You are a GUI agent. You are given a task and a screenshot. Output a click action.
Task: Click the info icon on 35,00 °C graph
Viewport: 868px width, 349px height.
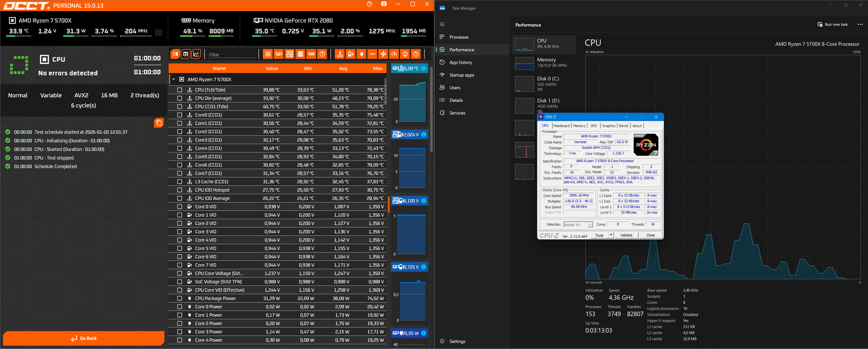point(423,68)
